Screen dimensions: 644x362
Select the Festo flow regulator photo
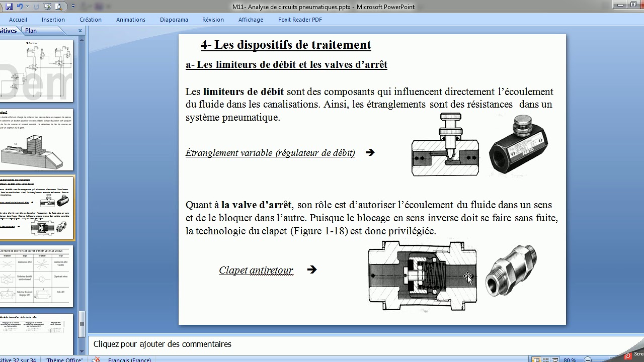(519, 144)
